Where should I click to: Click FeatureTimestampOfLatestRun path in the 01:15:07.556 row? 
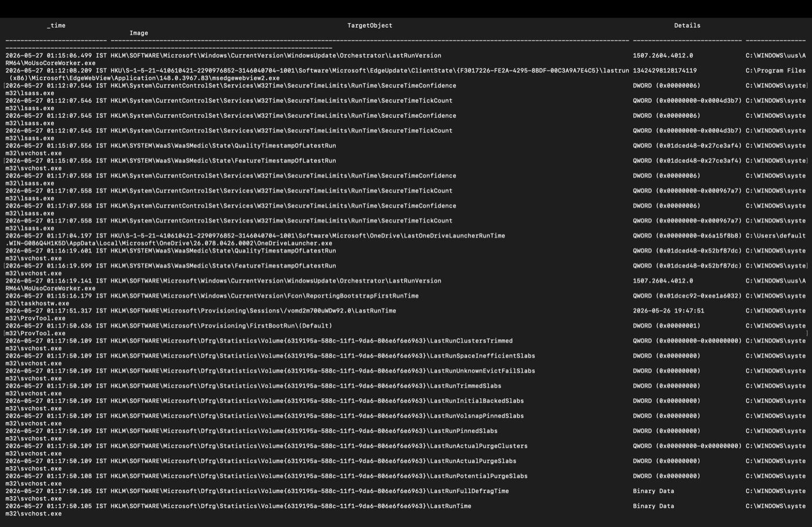(x=223, y=161)
